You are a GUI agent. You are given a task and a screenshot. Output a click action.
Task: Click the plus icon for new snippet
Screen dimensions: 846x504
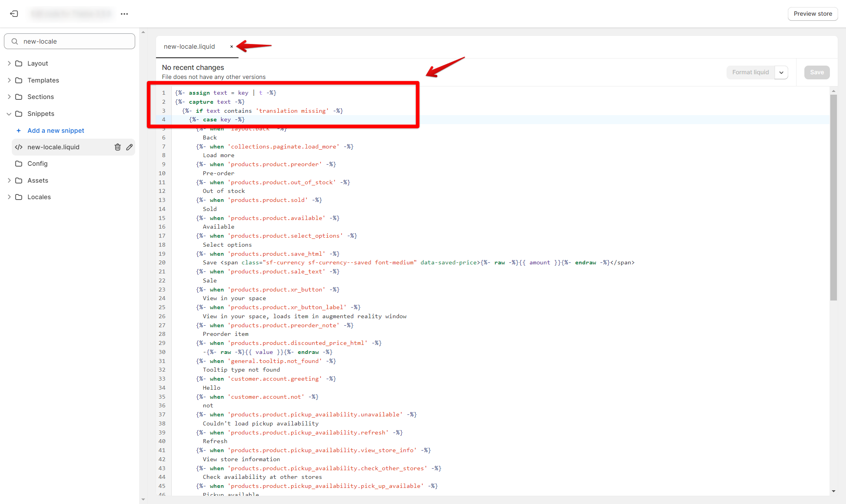[18, 130]
